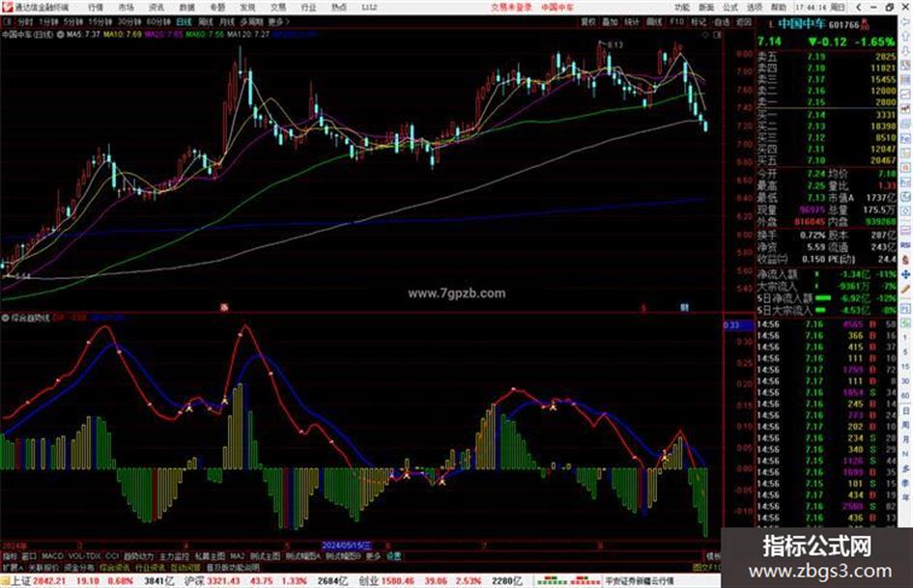Viewport: 913px width, 588px height.
Task: Expand the 扩展∧ panel
Action: tap(13, 567)
